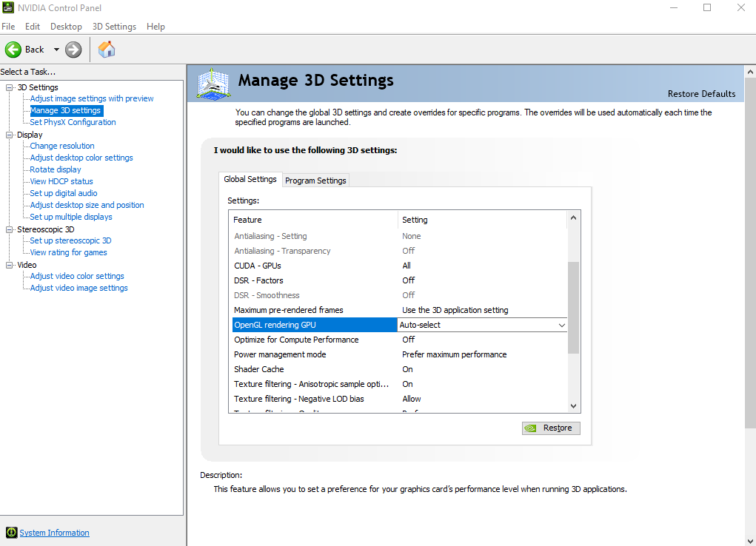Viewport: 756px width, 546px height.
Task: Click the System Information icon
Action: tap(12, 533)
